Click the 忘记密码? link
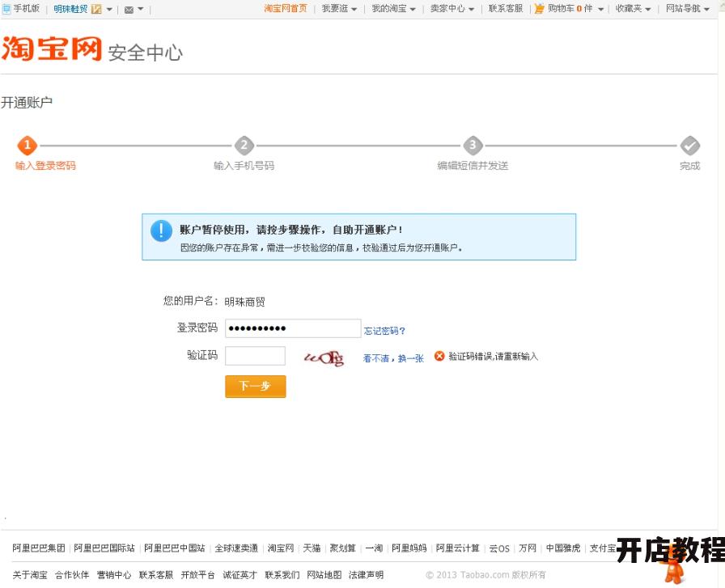 pos(384,331)
